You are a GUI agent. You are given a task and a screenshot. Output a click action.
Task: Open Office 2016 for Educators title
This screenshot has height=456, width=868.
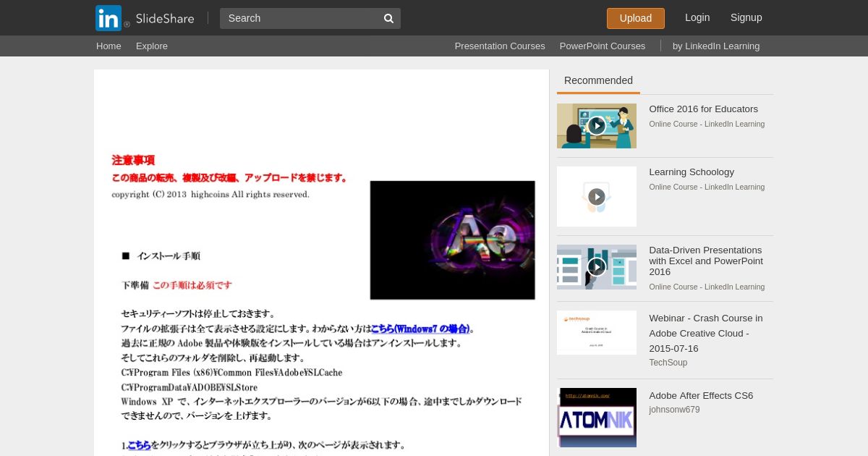click(704, 109)
